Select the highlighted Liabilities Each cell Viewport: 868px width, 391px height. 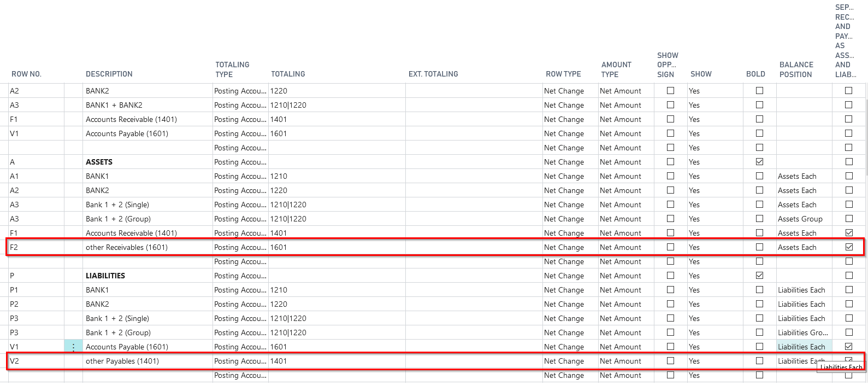click(802, 347)
